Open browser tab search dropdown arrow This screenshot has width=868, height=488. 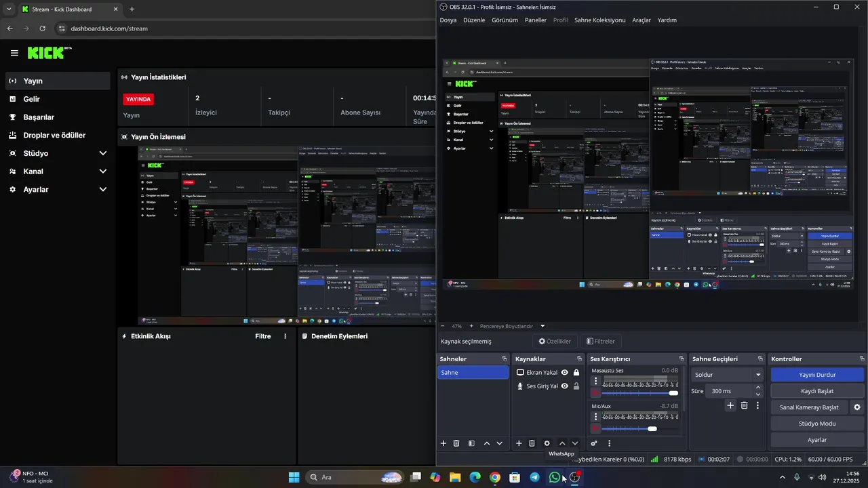click(9, 9)
